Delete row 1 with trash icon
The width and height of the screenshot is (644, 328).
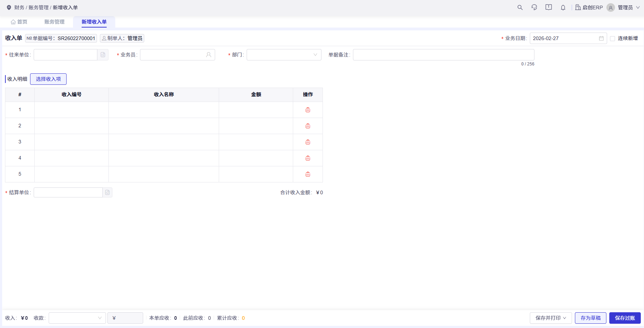(x=308, y=110)
